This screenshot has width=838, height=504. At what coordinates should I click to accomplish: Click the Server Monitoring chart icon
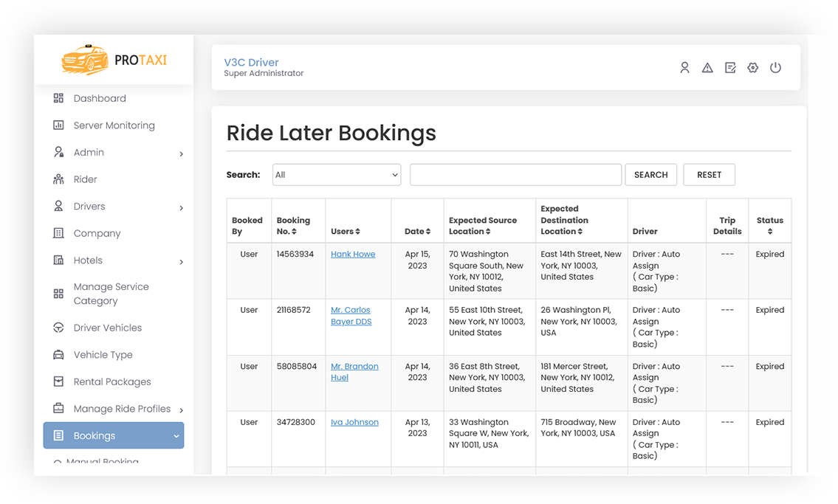coord(59,125)
